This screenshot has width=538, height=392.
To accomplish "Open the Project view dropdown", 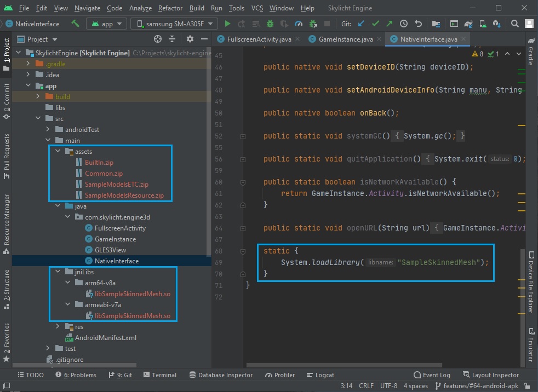I will click(x=37, y=39).
